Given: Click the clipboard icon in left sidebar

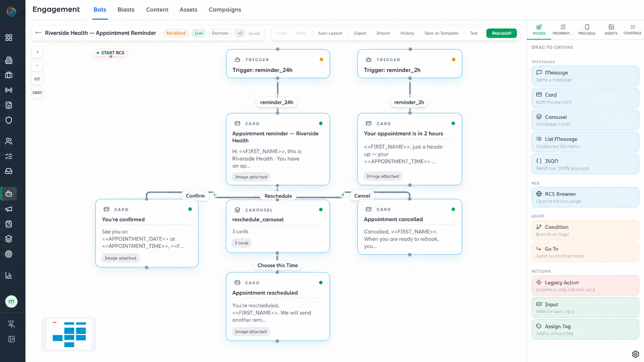Looking at the screenshot, I should pyautogui.click(x=8, y=224).
